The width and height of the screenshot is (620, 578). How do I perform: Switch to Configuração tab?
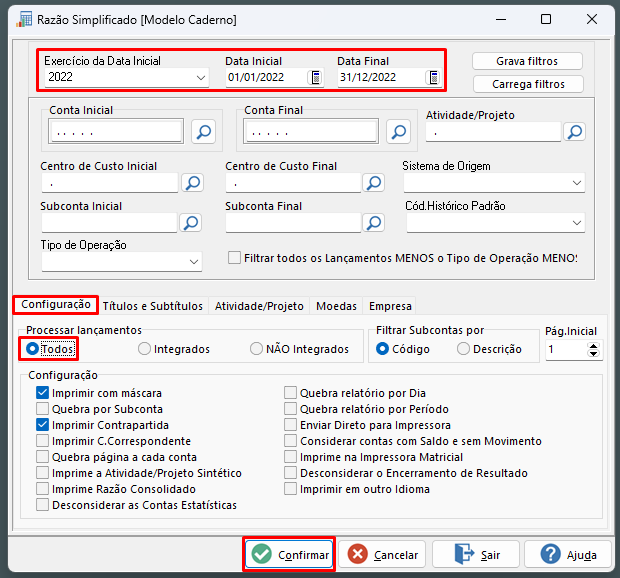click(x=56, y=305)
